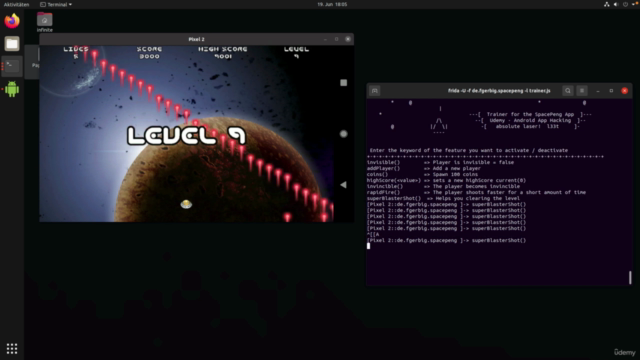The image size is (640, 360).
Task: Close the Pixel 2 emulator window
Action: (348, 39)
